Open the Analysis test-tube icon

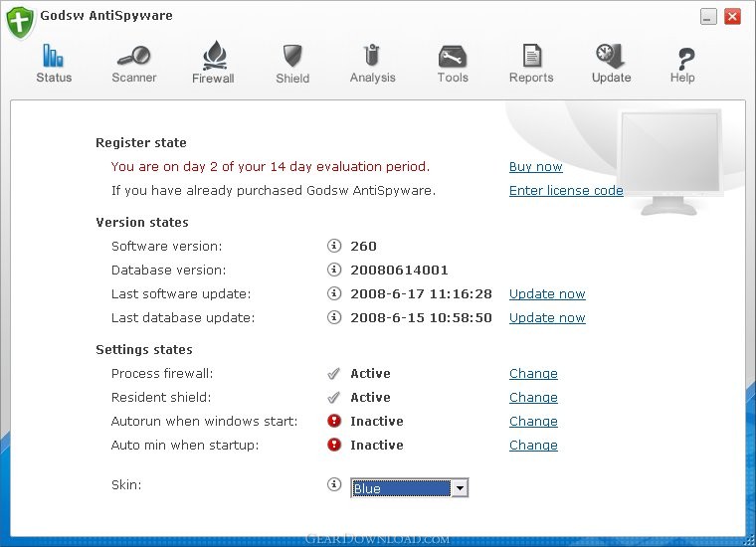pyautogui.click(x=372, y=56)
